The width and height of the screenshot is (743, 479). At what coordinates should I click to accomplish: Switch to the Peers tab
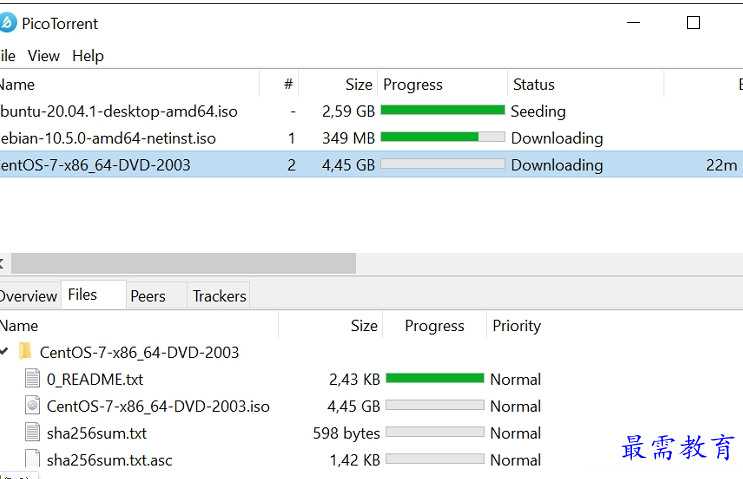coord(148,296)
